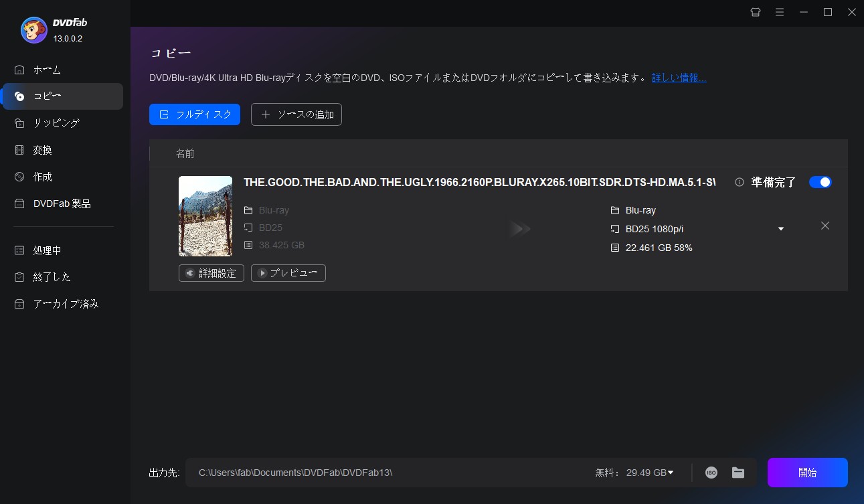Click the リッピング sidebar icon

click(x=19, y=123)
